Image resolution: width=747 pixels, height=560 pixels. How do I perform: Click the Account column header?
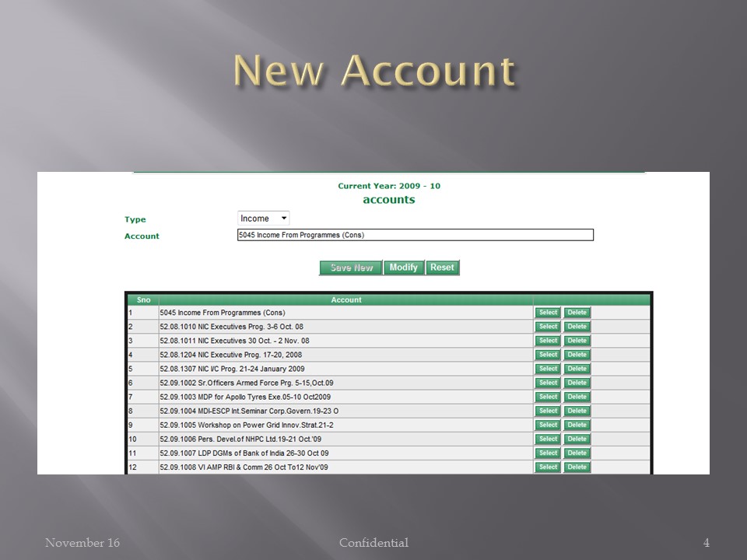(345, 299)
